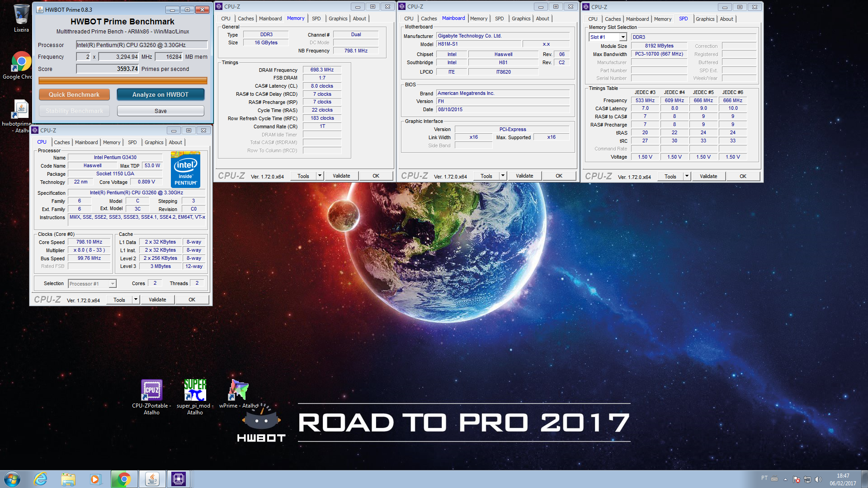Open Internet Explorer from the taskbar
Viewport: 868px width, 488px height.
click(41, 479)
